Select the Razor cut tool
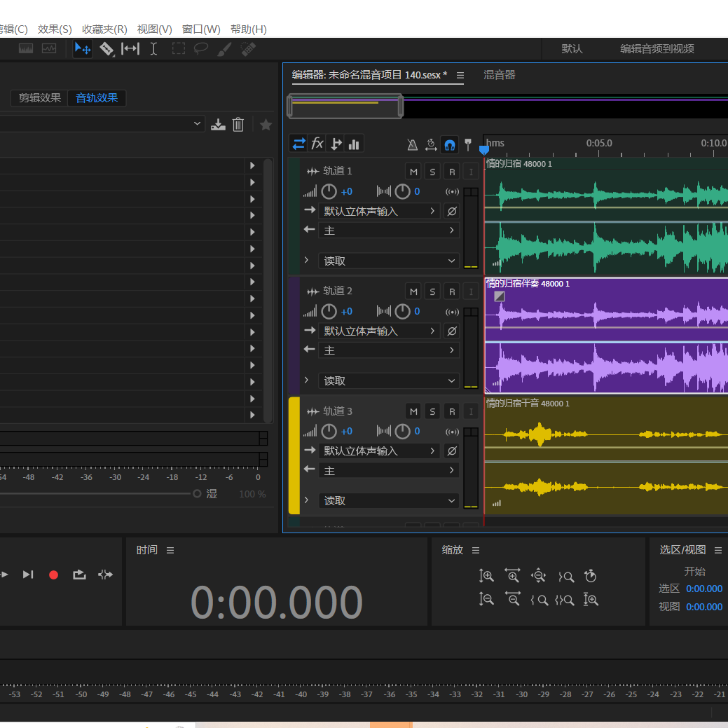This screenshot has height=728, width=728. point(107,49)
